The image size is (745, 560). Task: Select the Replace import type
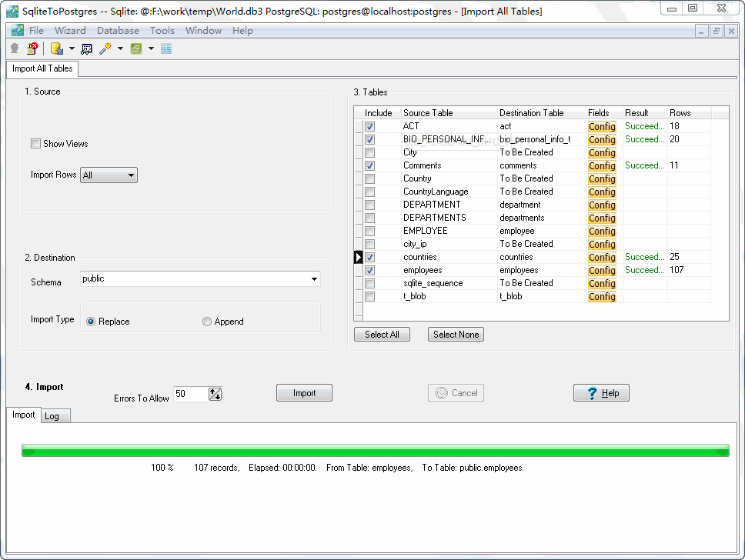[x=91, y=322]
